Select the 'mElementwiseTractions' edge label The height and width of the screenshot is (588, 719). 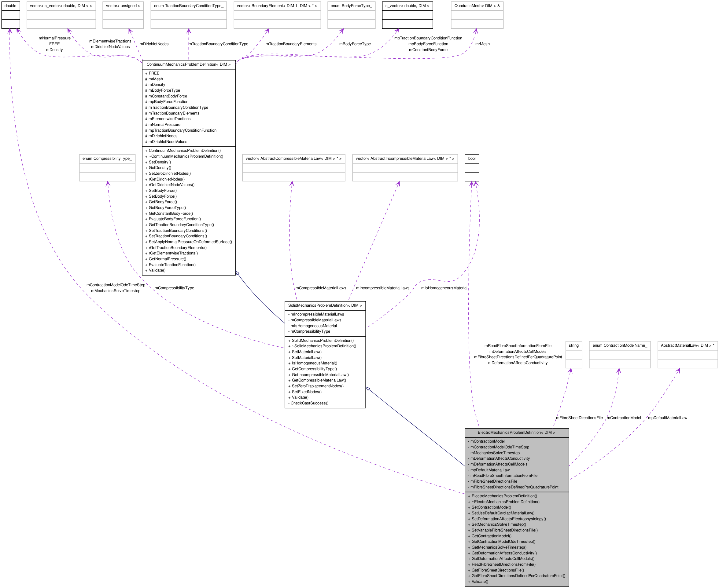(110, 41)
